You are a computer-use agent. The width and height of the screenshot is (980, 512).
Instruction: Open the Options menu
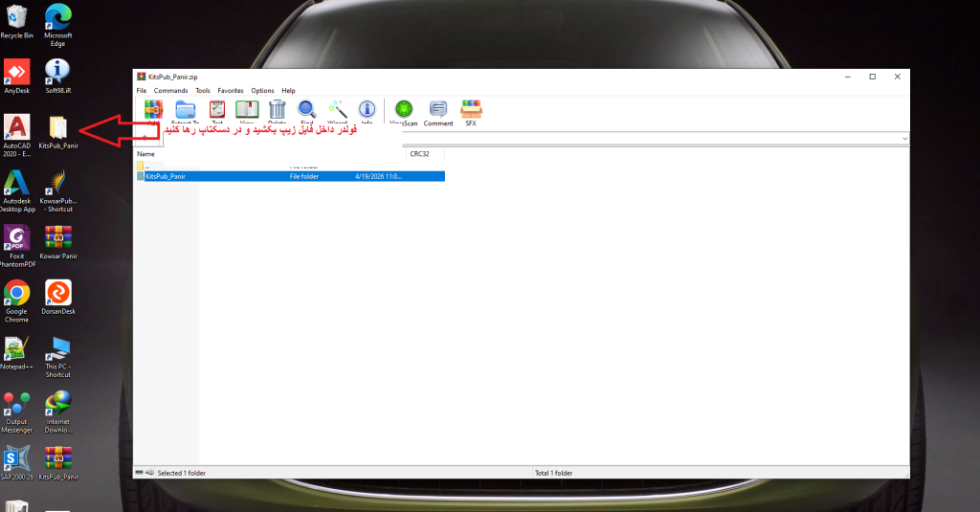coord(262,91)
